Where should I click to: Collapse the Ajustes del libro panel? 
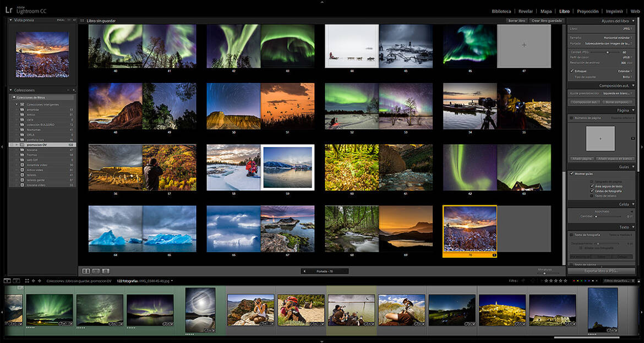[x=633, y=21]
